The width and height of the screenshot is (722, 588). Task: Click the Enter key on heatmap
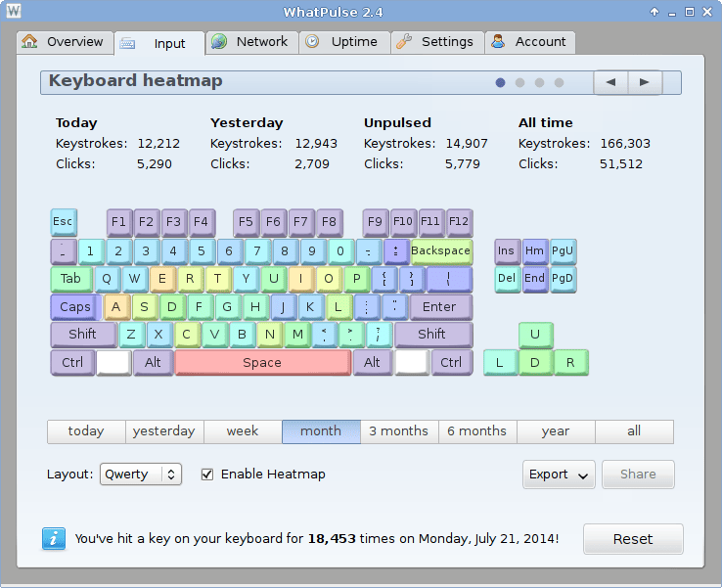(439, 307)
